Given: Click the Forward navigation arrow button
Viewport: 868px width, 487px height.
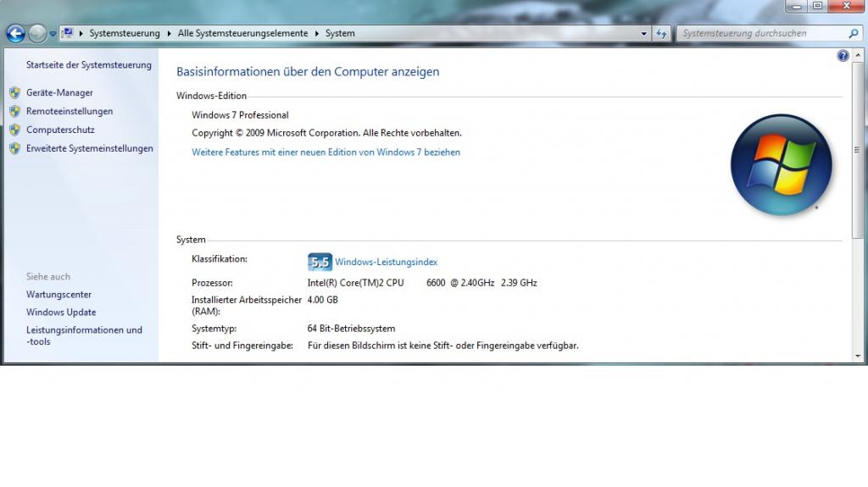Looking at the screenshot, I should tap(37, 34).
